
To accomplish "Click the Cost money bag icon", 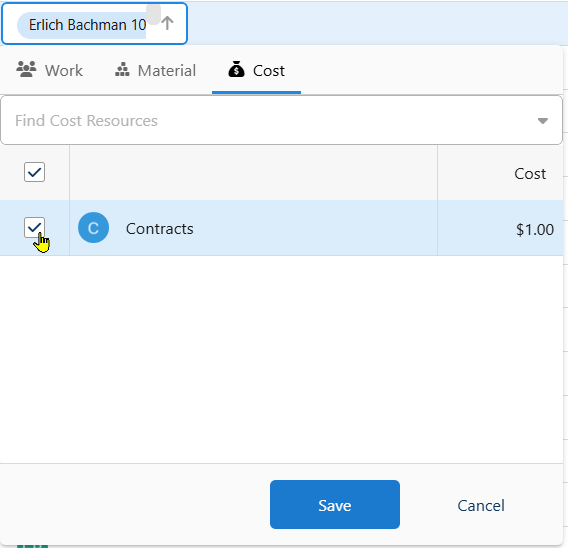I will click(x=236, y=69).
